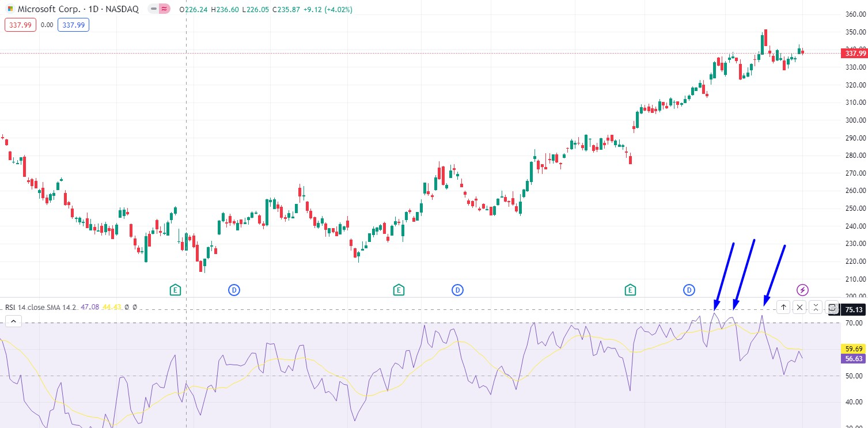
Task: Click the purple lightning bolt marker
Action: tap(802, 290)
